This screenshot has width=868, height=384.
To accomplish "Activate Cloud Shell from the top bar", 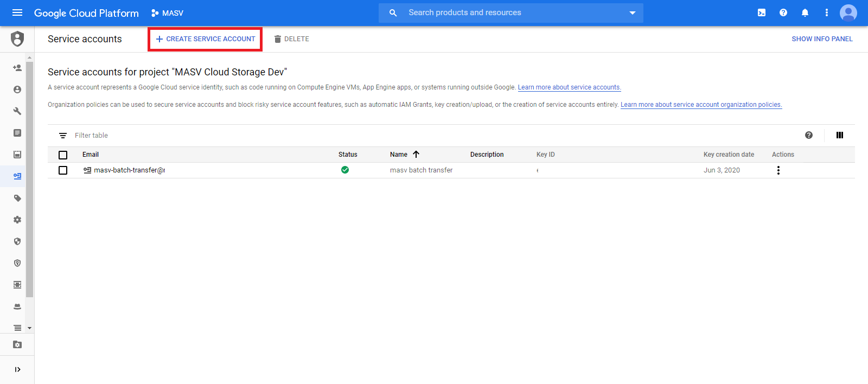I will tap(762, 12).
